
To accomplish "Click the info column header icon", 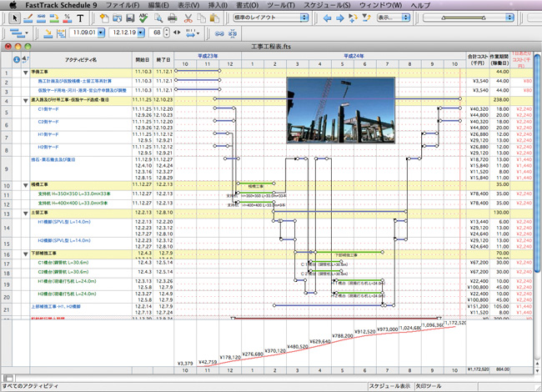I will 16,60.
